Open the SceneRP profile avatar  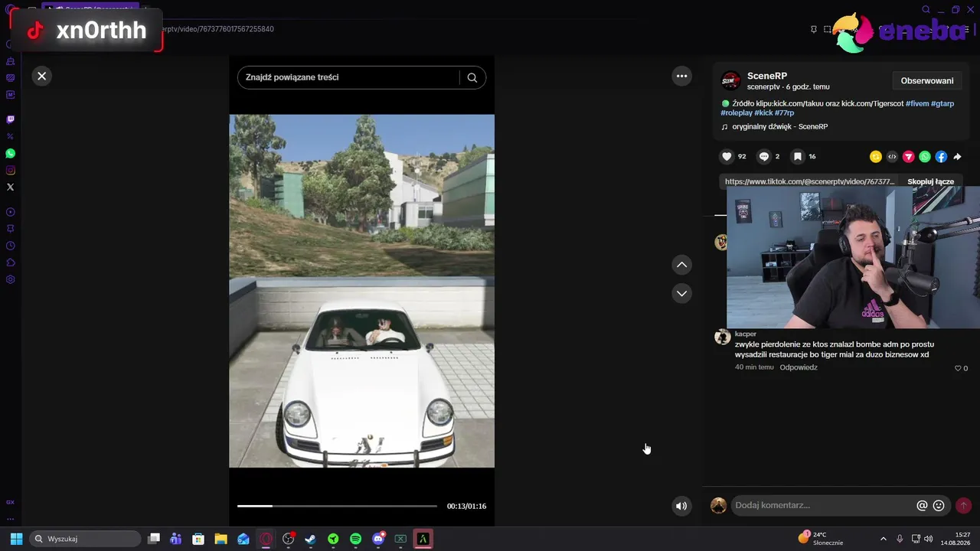(731, 81)
